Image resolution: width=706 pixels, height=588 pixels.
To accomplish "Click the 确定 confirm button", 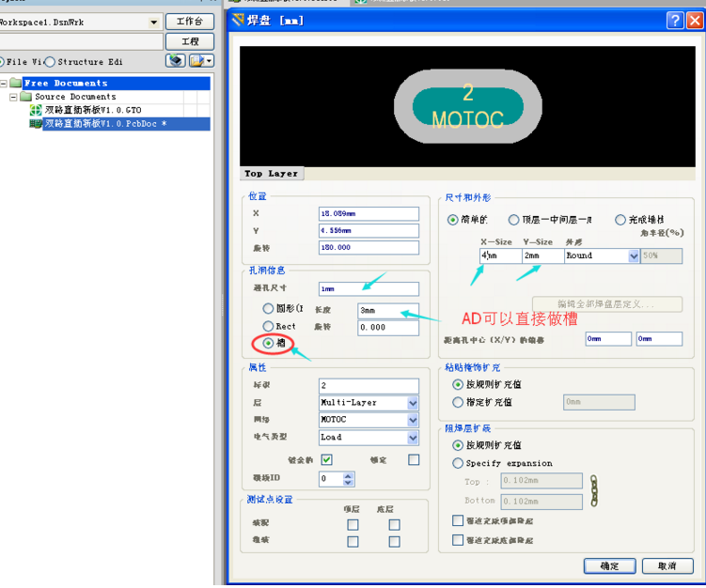I will click(x=609, y=566).
